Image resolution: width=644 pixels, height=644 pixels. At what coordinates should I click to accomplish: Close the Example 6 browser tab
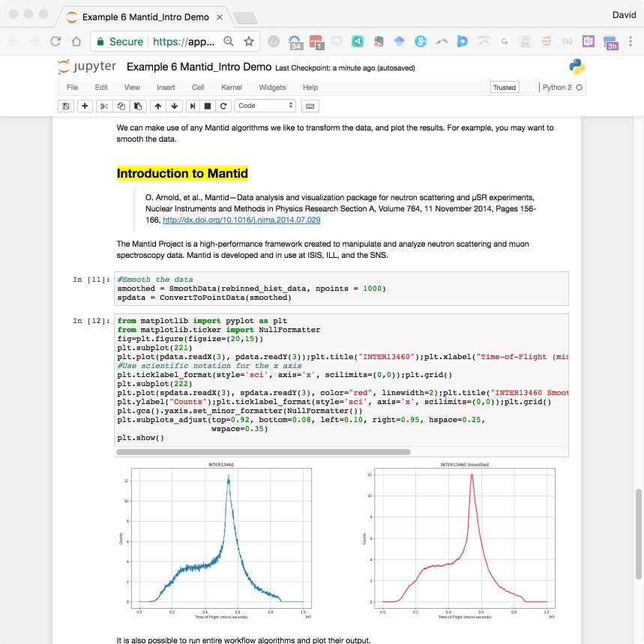click(220, 17)
